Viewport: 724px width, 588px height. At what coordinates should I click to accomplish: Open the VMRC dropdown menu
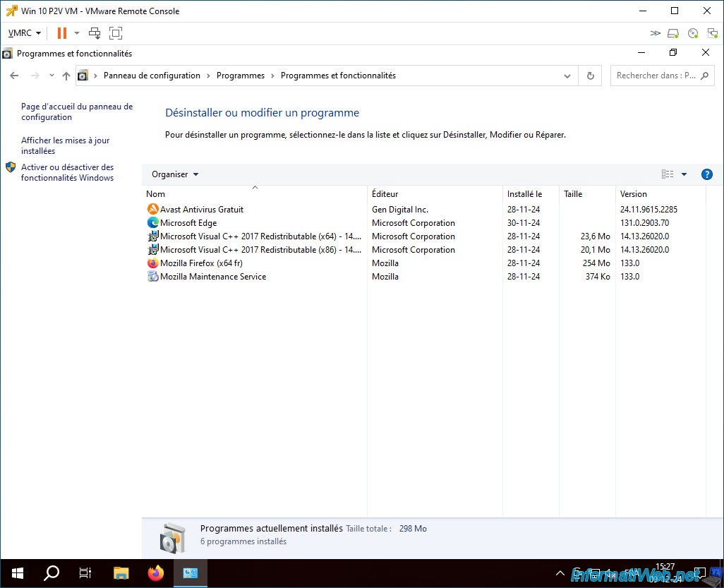25,32
